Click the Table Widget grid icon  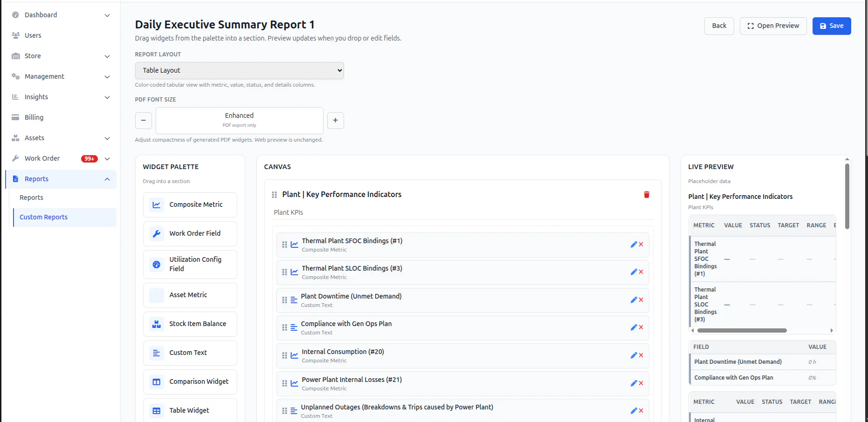(x=157, y=411)
